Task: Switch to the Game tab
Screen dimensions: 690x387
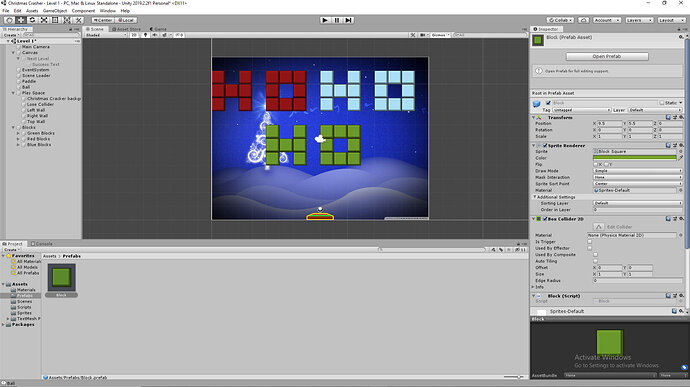Action: point(158,29)
